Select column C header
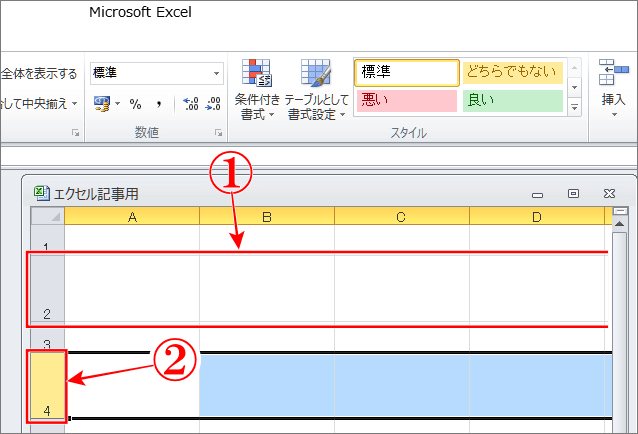The width and height of the screenshot is (638, 434). [x=402, y=216]
